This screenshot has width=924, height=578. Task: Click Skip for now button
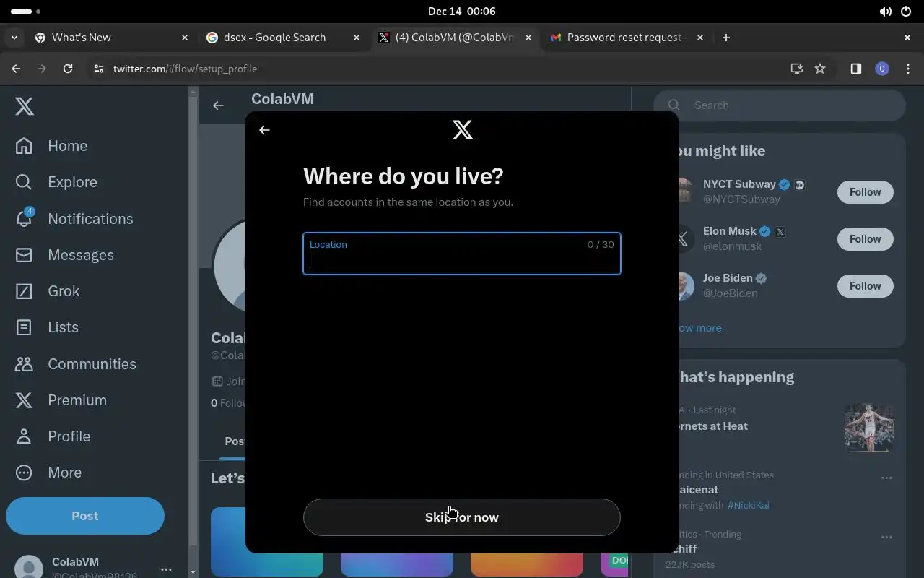point(462,517)
